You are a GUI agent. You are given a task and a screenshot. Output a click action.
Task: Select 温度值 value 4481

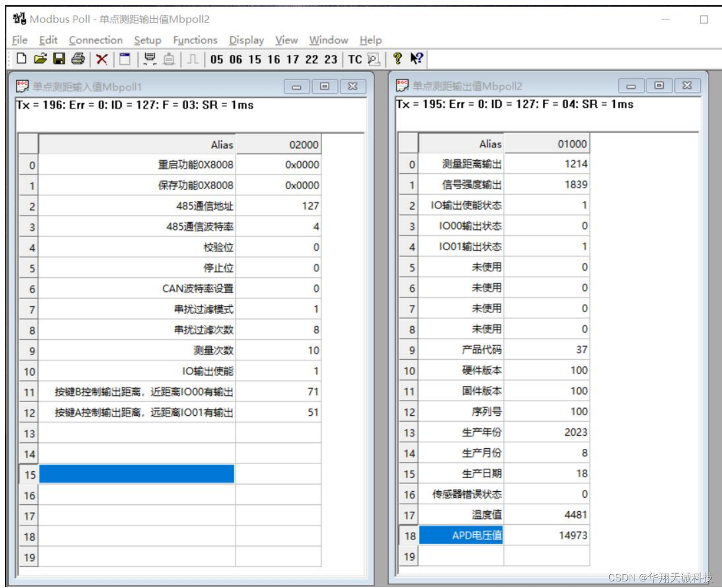(x=547, y=515)
